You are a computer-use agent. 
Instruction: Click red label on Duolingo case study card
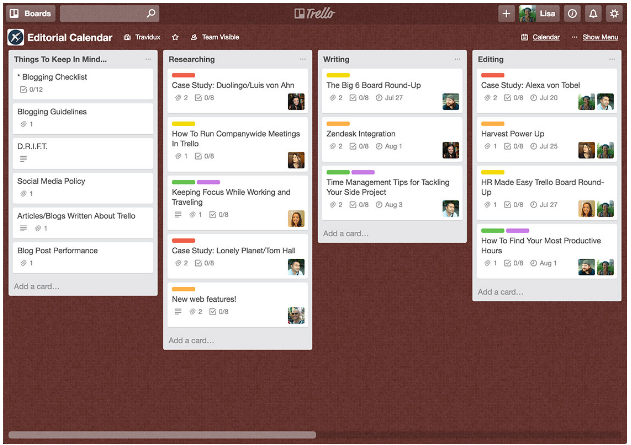184,75
